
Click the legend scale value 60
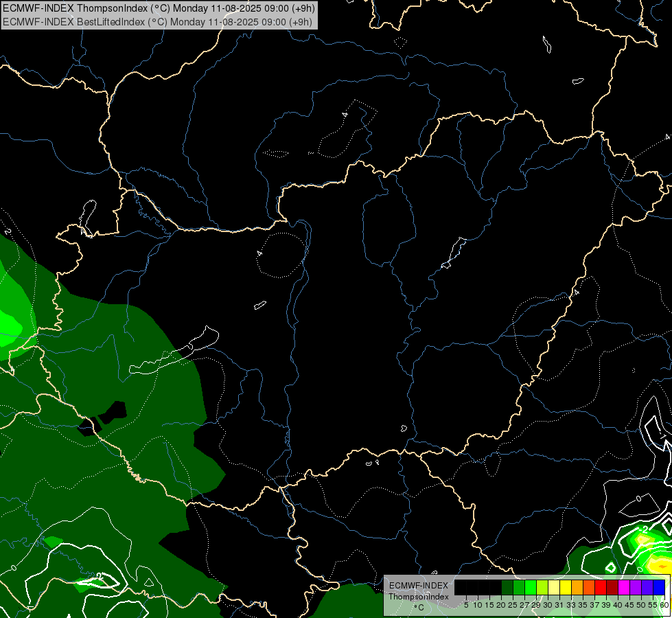[x=664, y=605]
